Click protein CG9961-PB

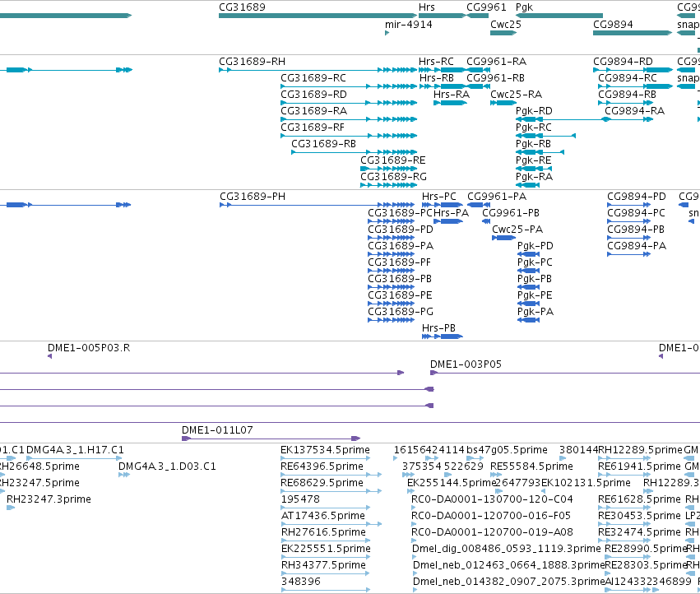(x=510, y=212)
